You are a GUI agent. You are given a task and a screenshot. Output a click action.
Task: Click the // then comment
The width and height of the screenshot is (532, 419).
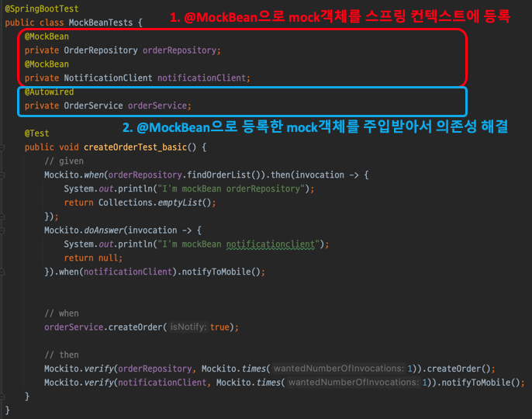pyautogui.click(x=62, y=355)
